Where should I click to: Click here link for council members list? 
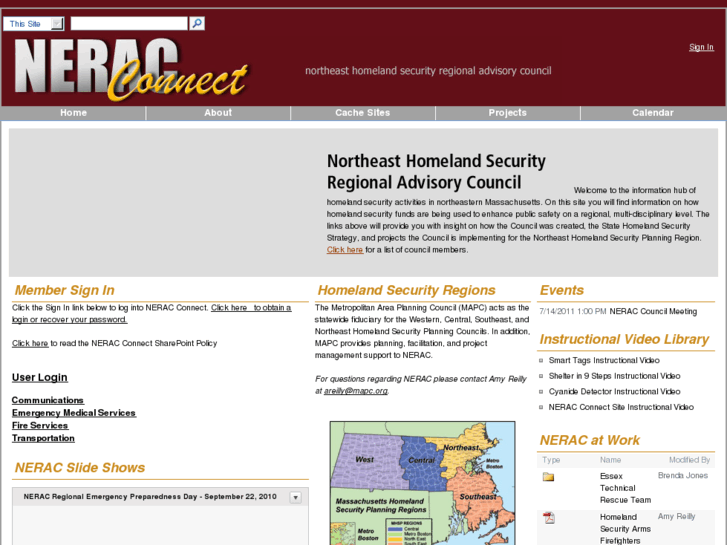344,250
